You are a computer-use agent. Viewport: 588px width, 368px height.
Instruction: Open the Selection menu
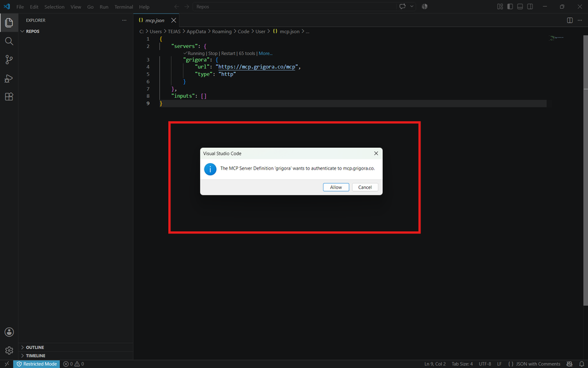tap(54, 7)
